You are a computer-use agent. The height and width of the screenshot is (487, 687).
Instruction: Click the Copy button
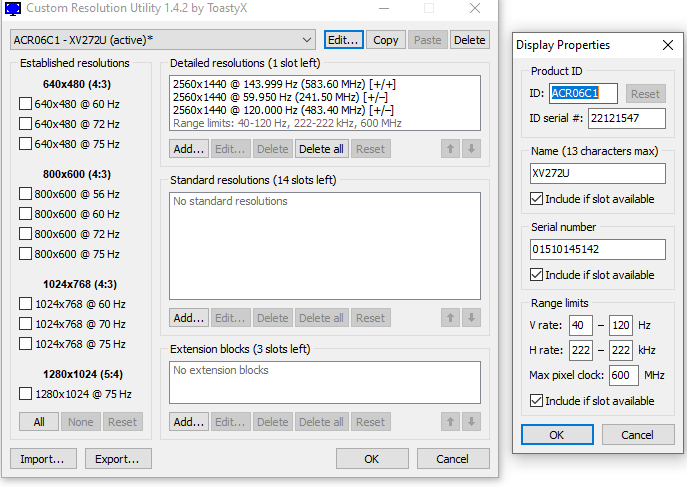(x=386, y=40)
